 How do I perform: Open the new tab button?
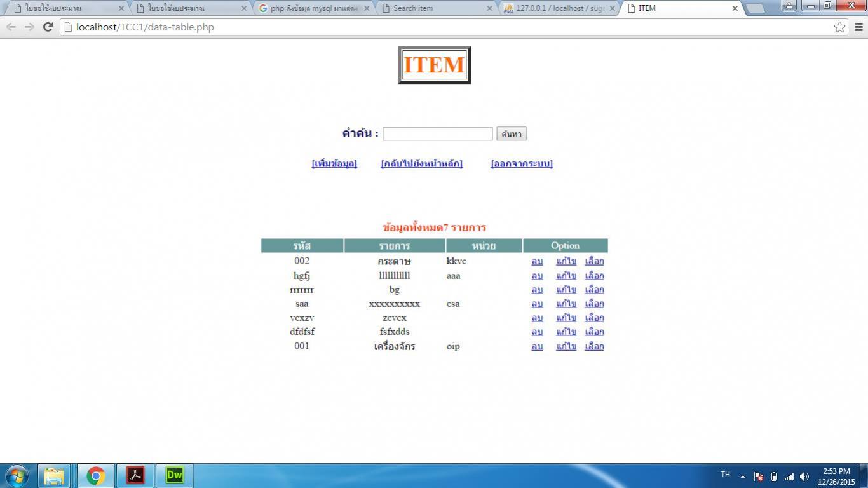(756, 8)
